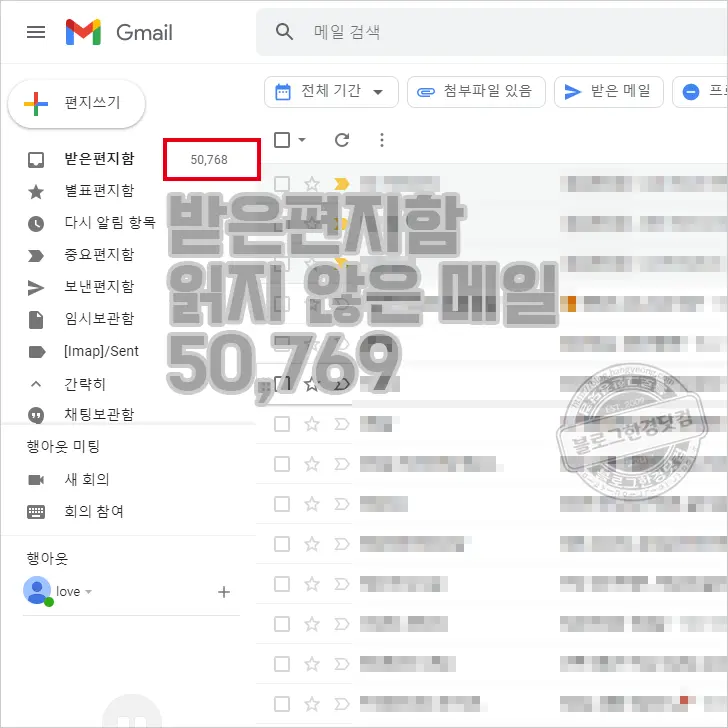Click the keyboard icon beside 회의 참여

pos(36,512)
